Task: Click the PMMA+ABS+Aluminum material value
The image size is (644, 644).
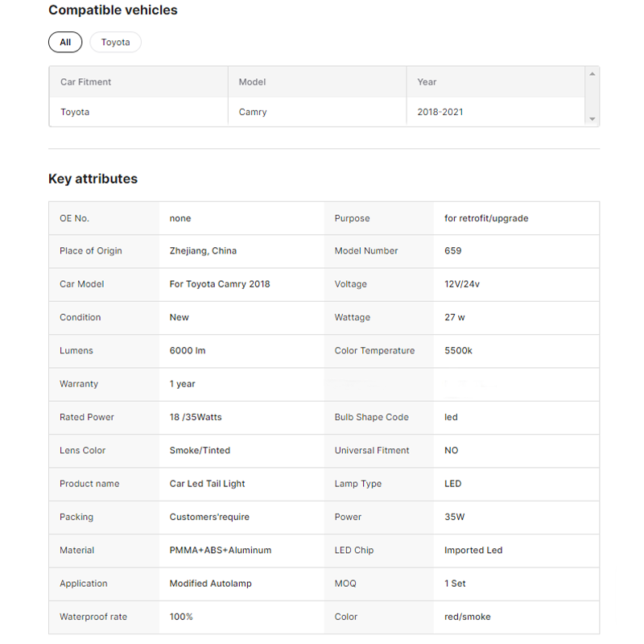Action: tap(221, 551)
